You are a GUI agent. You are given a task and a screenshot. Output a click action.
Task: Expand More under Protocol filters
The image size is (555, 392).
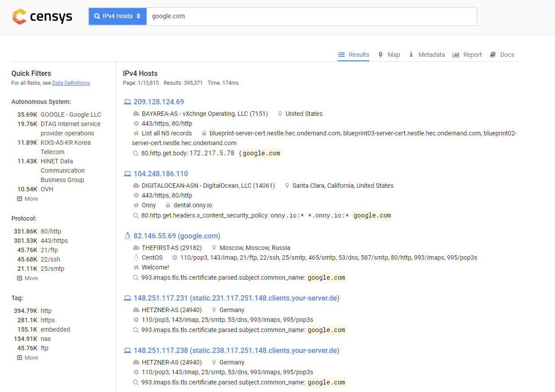28,278
